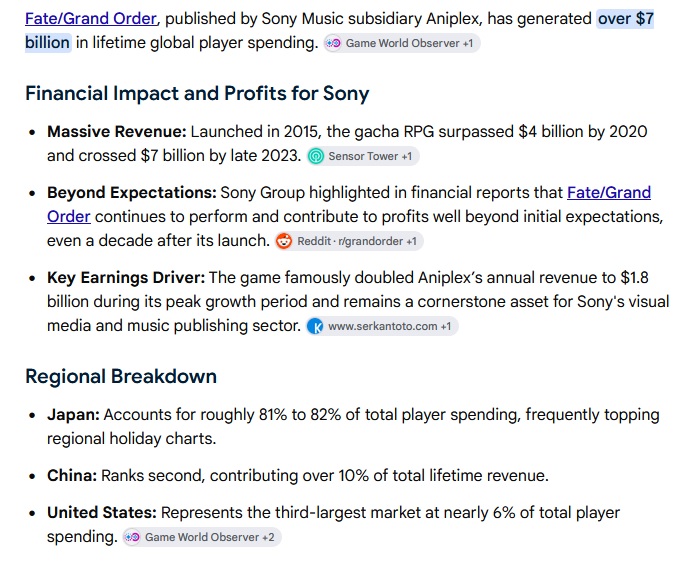This screenshot has height=569, width=697.
Task: Click the bold 'Key Earnings Driver:' label
Action: pyautogui.click(x=126, y=277)
